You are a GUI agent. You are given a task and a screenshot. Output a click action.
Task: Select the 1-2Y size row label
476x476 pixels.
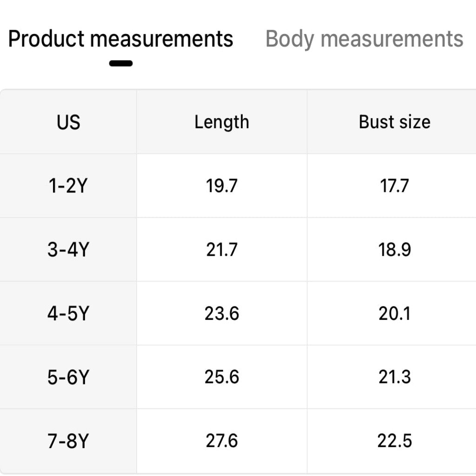pyautogui.click(x=68, y=186)
